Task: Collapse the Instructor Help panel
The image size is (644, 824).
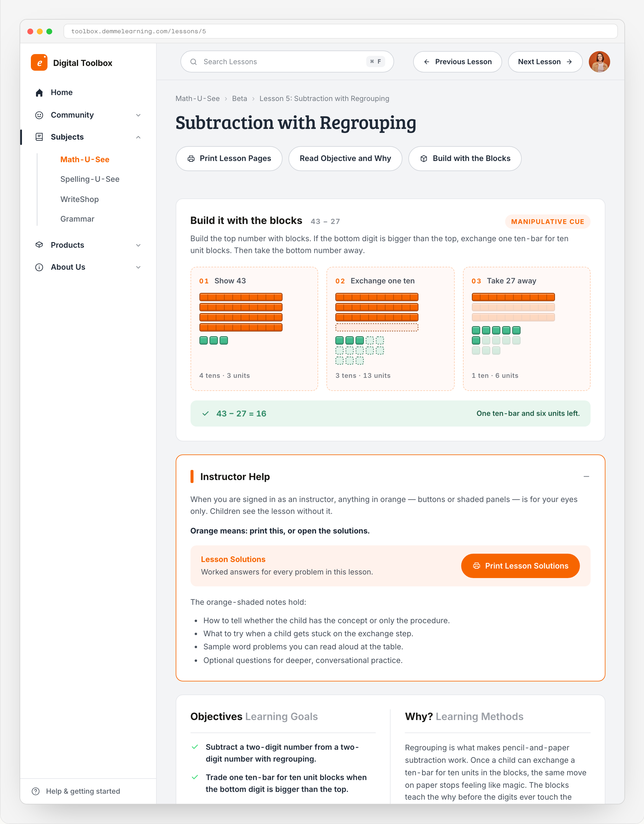Action: (586, 476)
